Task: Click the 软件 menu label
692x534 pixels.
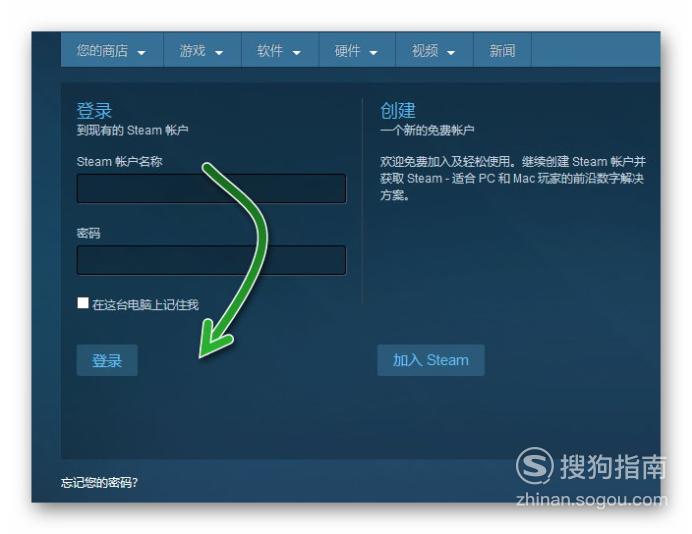Action: click(270, 50)
